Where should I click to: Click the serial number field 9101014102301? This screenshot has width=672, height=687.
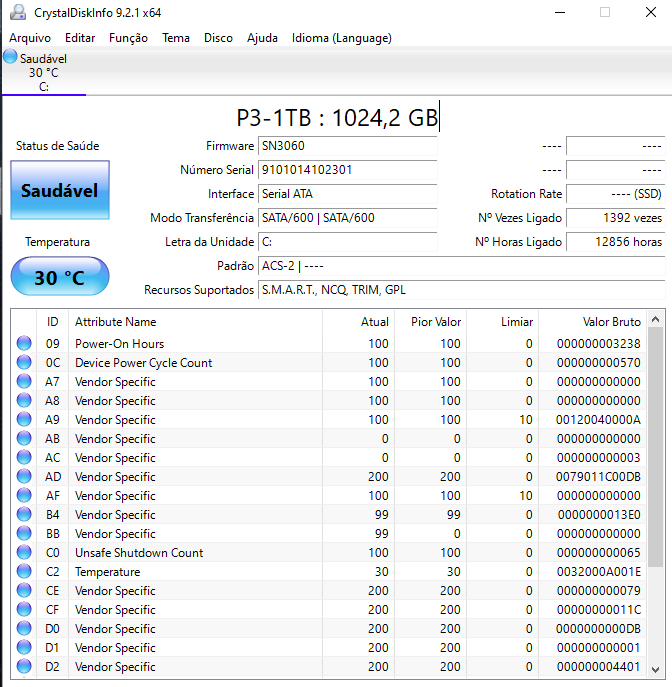click(347, 170)
